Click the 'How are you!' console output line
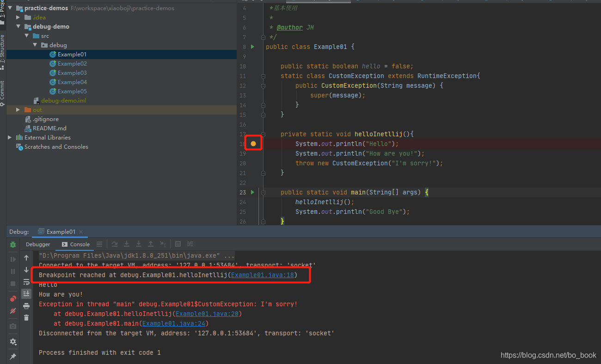This screenshot has width=601, height=364. 61,295
